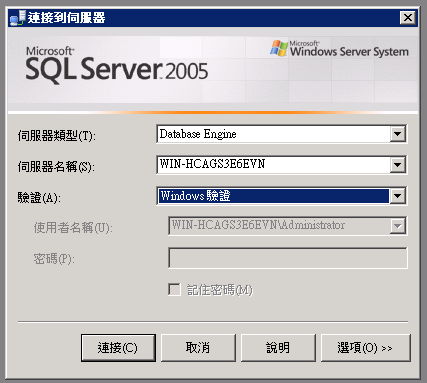Viewport: 427px width, 383px height.
Task: Click the 伺服器類型(T) label
Action: point(56,136)
